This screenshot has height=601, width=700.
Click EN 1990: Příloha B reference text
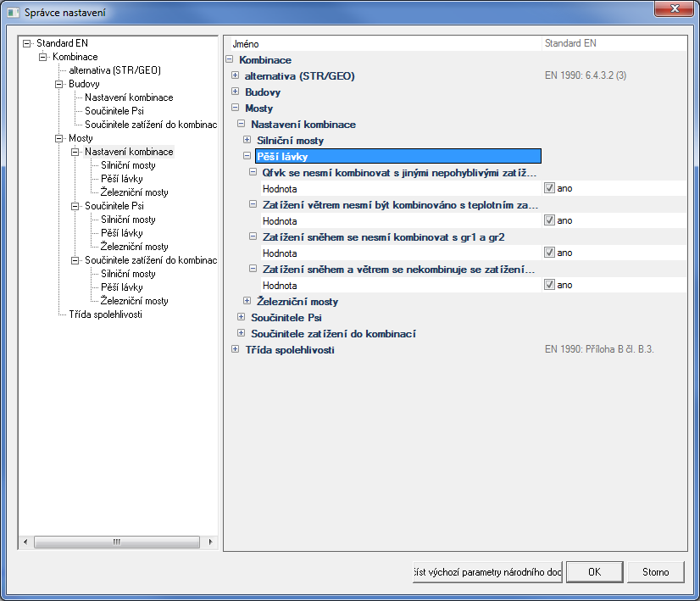tap(599, 349)
